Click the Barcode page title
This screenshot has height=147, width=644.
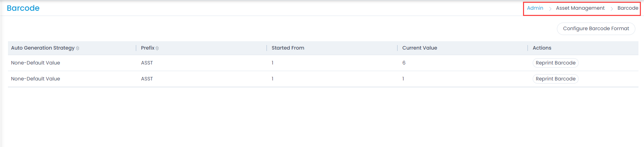(23, 8)
